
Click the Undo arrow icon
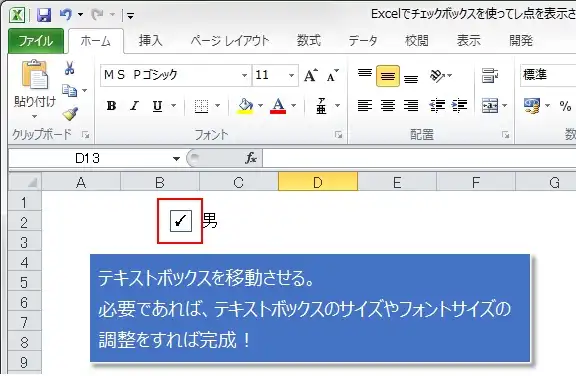(66, 15)
